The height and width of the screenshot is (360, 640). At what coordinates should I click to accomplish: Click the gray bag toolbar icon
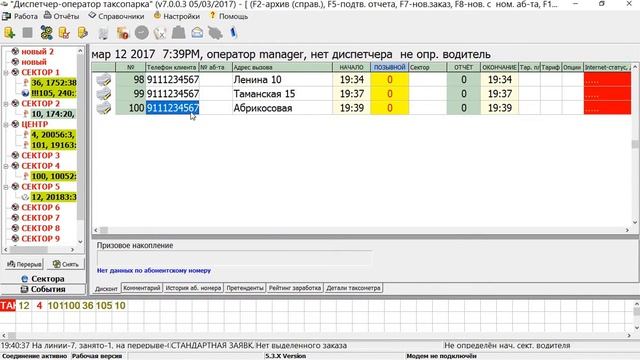click(x=178, y=33)
